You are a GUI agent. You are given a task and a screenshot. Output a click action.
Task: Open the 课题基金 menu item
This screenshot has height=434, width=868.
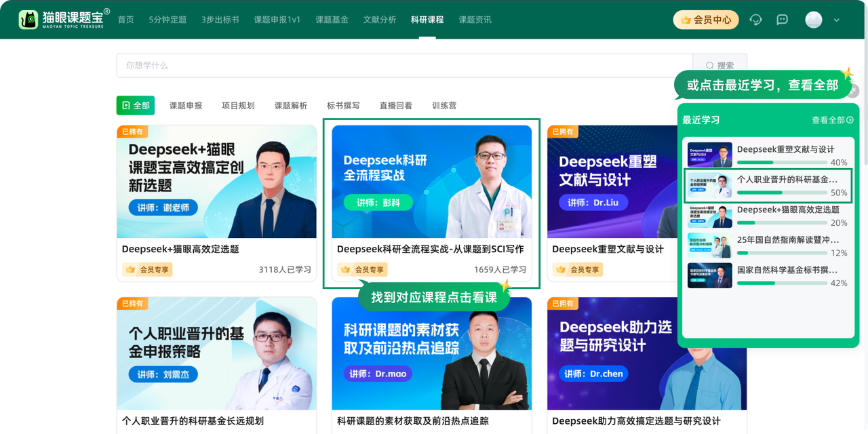click(332, 20)
